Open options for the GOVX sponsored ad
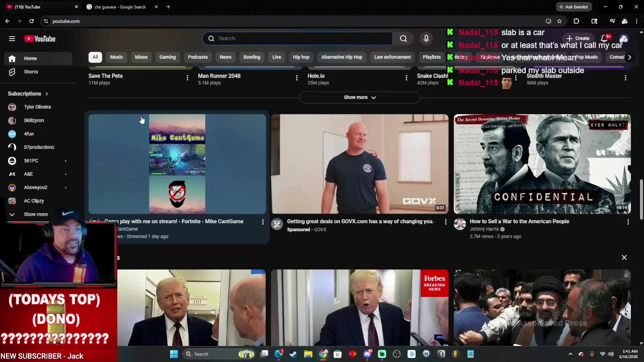 pos(445,222)
